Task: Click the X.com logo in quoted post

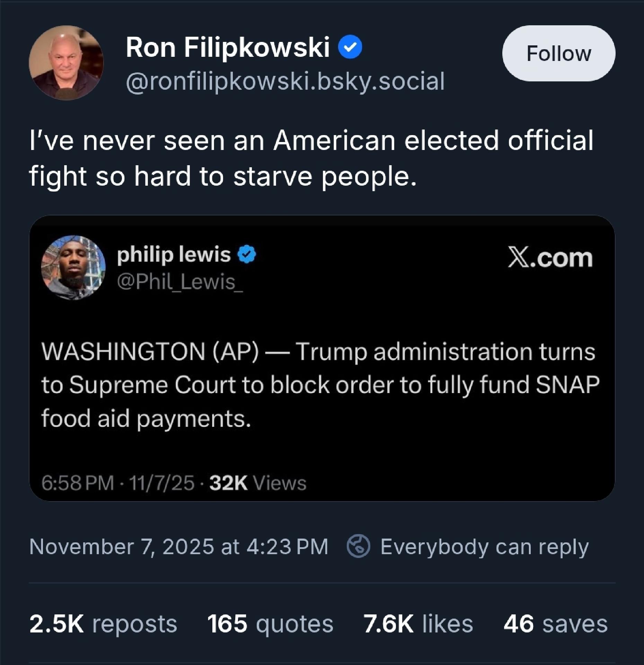Action: (550, 258)
